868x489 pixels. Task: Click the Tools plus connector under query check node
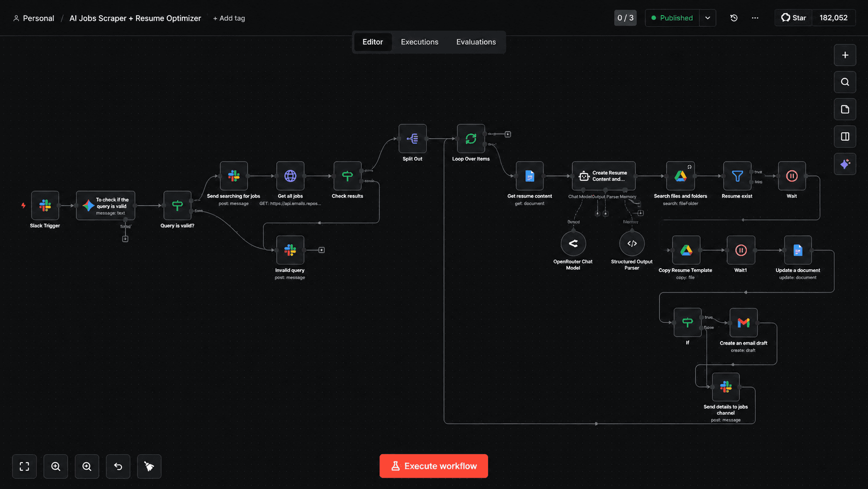point(125,239)
